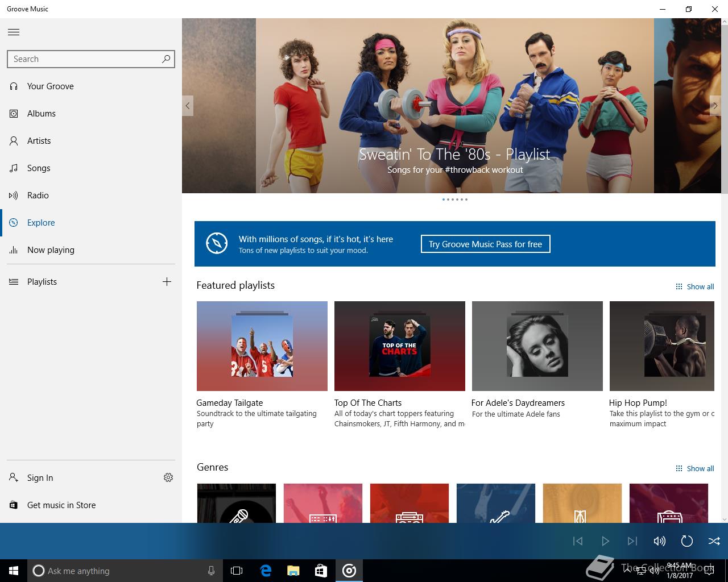
Task: Open the hamburger navigation menu
Action: coord(14,32)
